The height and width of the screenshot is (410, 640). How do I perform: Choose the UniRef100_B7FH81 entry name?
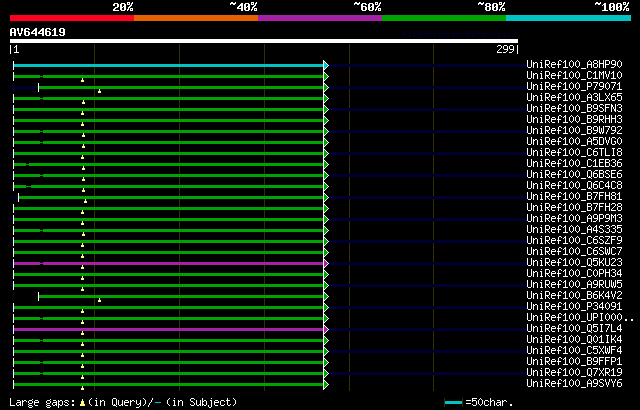click(574, 197)
